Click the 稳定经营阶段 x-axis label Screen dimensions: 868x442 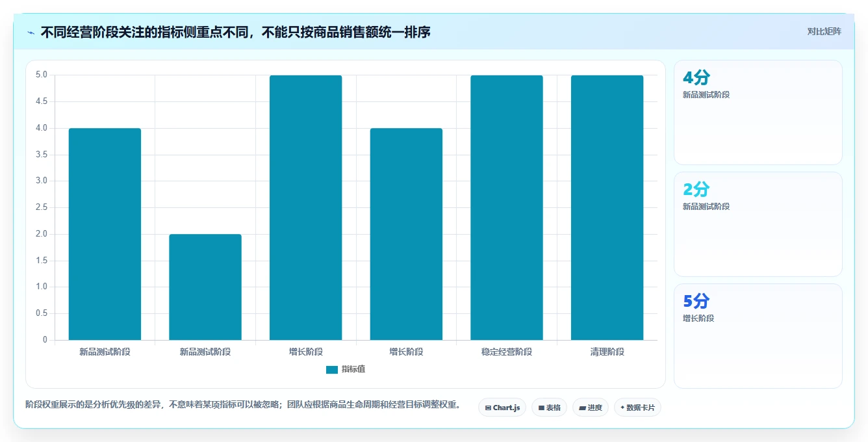[x=507, y=352]
